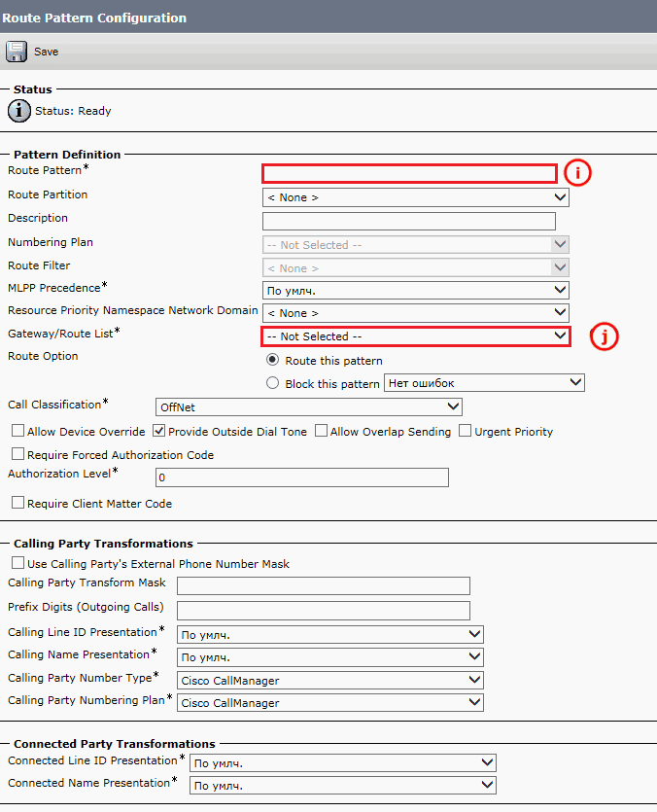Open Calling Line ID Presentation dropdown

pos(330,634)
